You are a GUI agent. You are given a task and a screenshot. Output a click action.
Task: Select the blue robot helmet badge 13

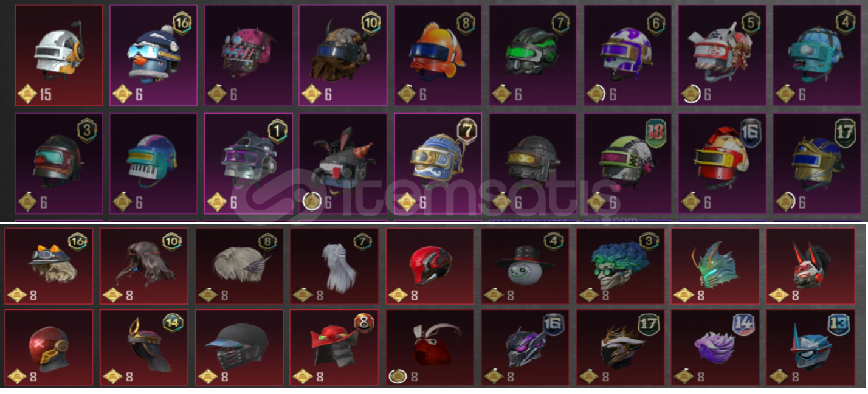(810, 348)
